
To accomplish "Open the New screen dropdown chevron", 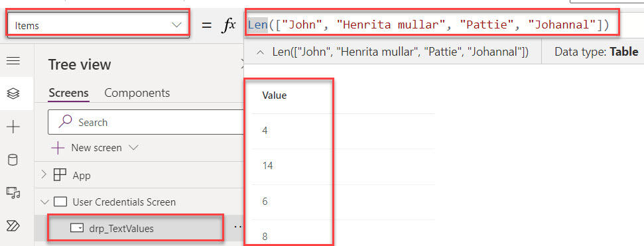I will click(x=133, y=148).
